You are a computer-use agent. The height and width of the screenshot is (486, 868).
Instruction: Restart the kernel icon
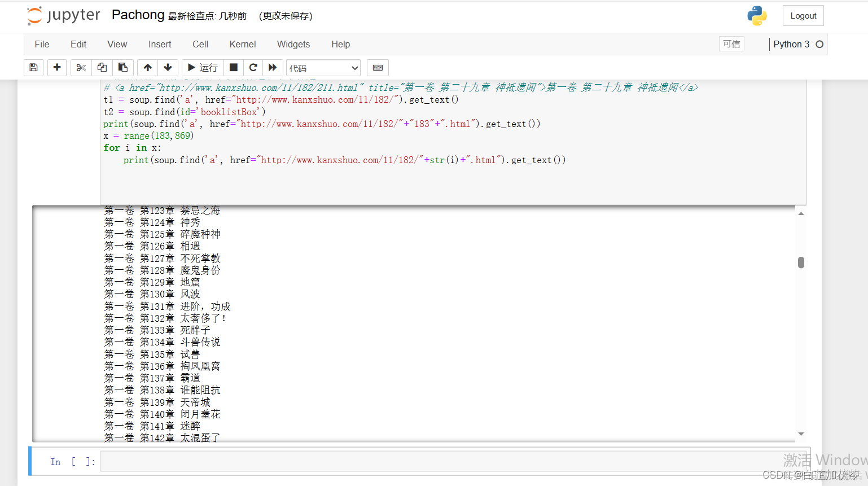(253, 68)
